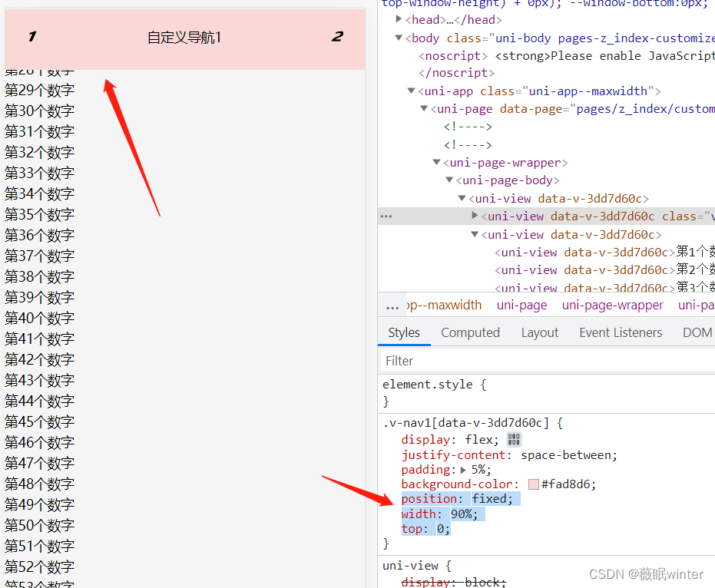The width and height of the screenshot is (715, 588).
Task: Click the nav bar left icon 1
Action: [32, 37]
